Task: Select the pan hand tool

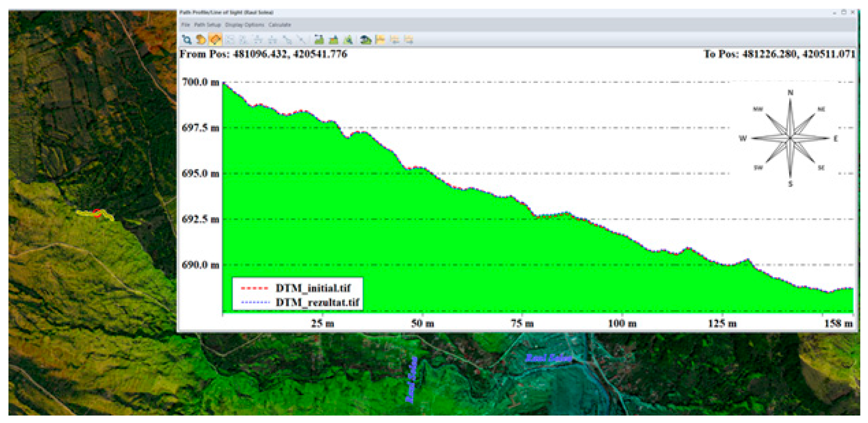Action: click(201, 40)
